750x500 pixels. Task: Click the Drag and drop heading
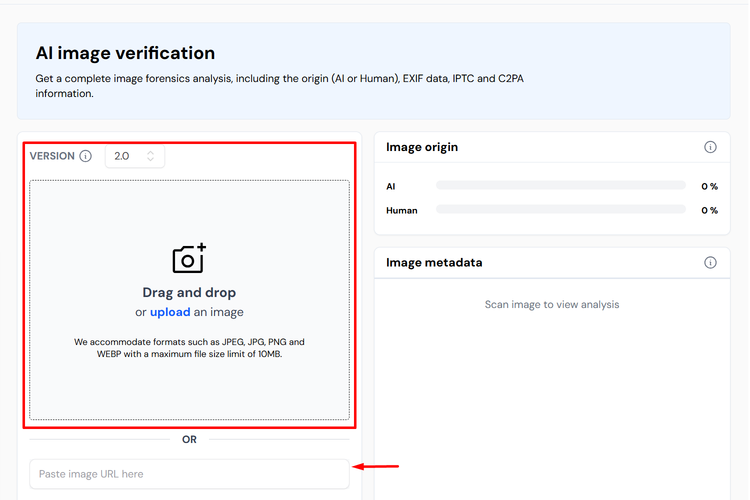(x=189, y=292)
